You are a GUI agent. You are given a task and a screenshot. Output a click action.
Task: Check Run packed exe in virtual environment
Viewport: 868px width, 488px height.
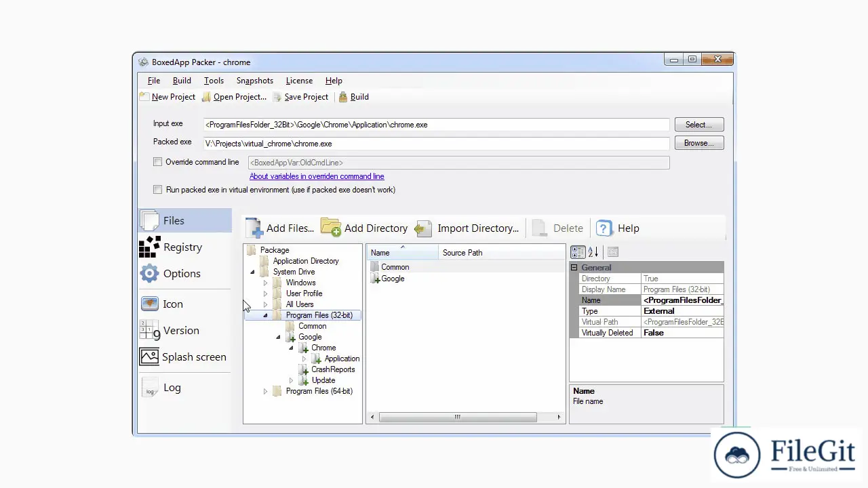click(x=157, y=190)
